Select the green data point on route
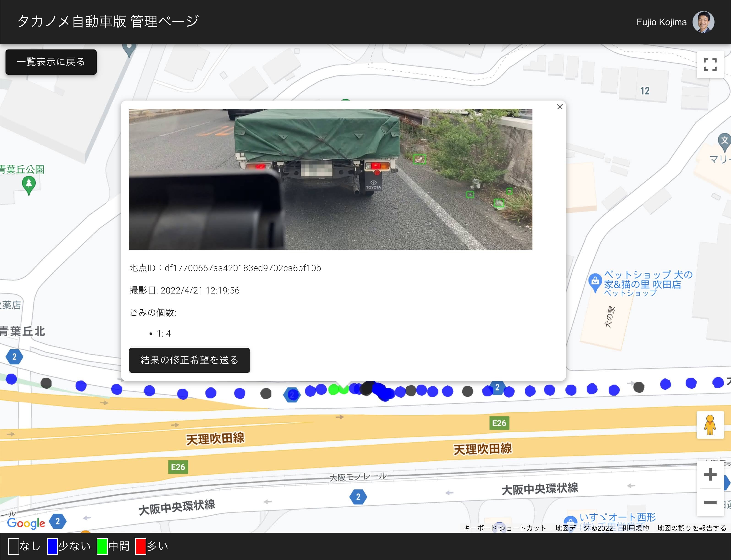 (x=333, y=389)
